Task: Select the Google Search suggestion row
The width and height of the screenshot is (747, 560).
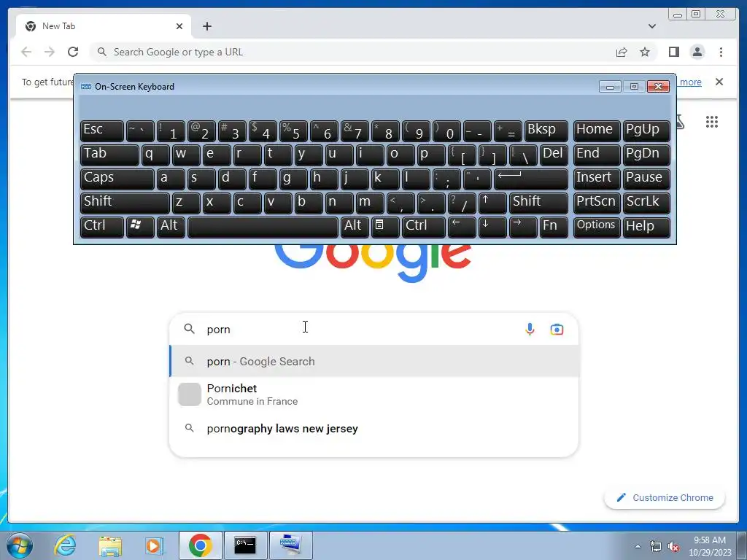Action: click(x=374, y=362)
